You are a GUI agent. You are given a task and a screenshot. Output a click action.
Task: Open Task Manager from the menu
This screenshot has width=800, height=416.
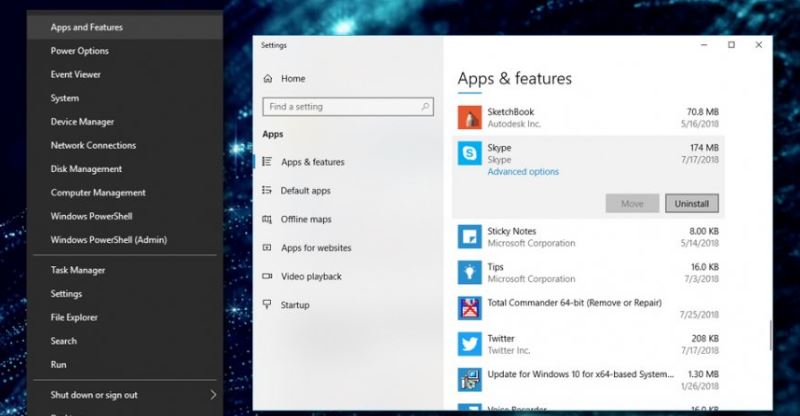click(x=125, y=270)
